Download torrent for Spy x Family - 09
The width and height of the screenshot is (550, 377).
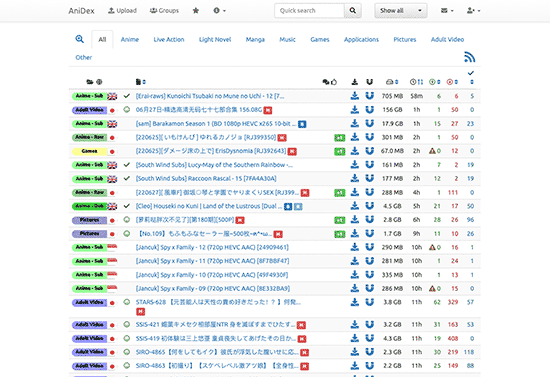[x=355, y=288]
